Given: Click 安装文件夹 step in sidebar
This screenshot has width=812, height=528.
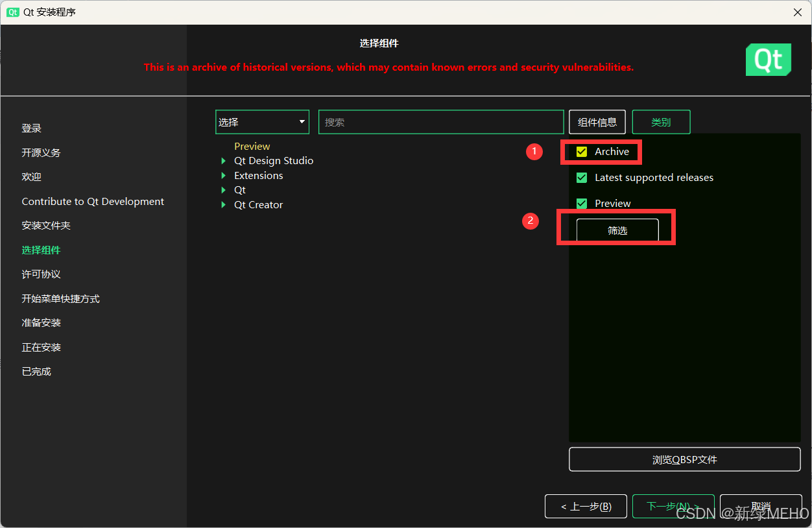Looking at the screenshot, I should (46, 226).
